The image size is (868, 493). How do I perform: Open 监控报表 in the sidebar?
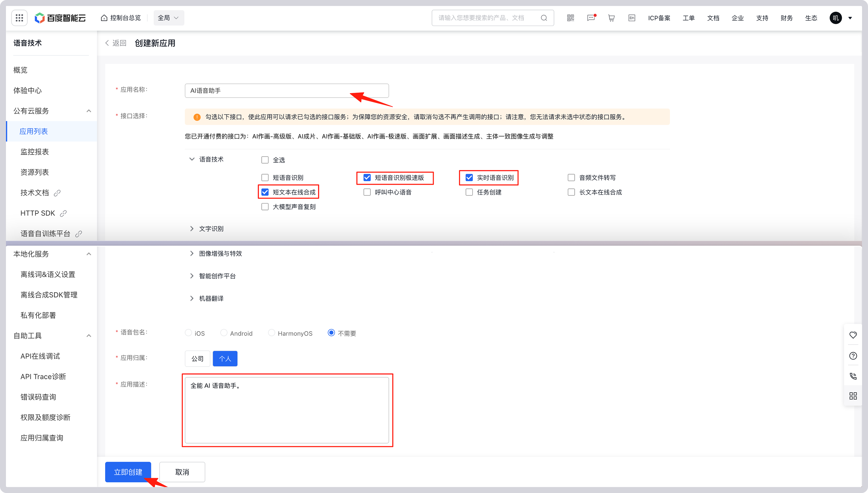(x=34, y=152)
